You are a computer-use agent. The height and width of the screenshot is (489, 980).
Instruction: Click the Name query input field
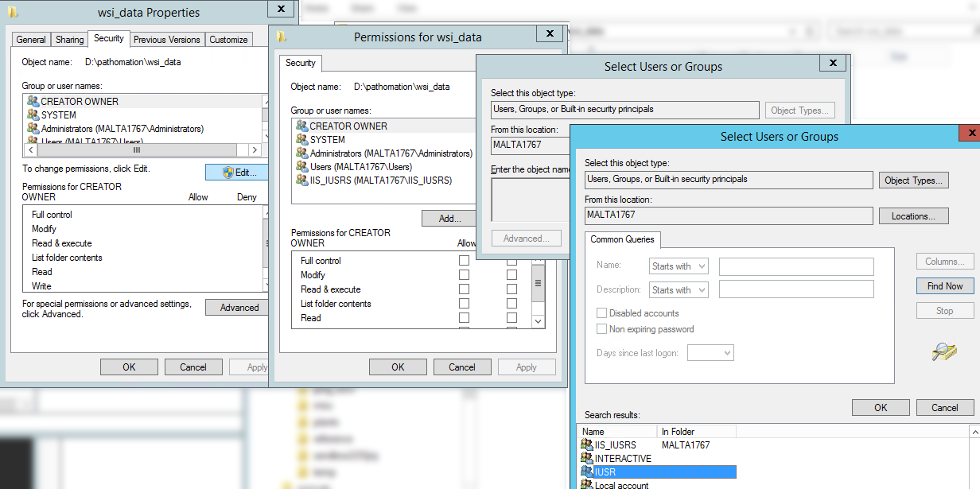pyautogui.click(x=795, y=266)
